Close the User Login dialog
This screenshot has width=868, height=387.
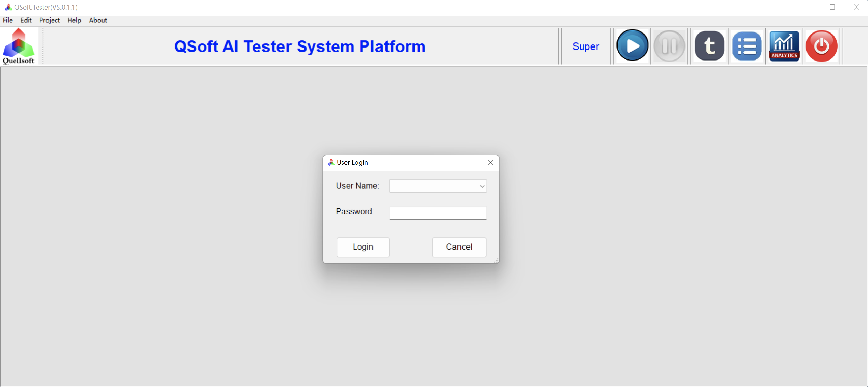[491, 162]
